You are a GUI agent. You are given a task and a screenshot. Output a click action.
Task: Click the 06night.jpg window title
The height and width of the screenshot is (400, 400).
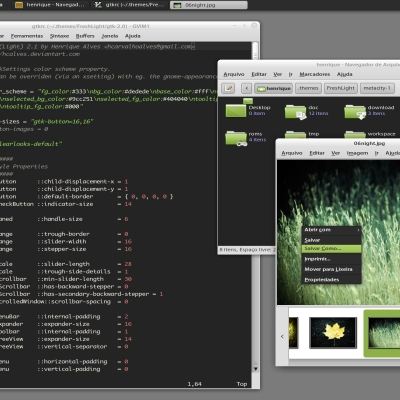pos(369,143)
